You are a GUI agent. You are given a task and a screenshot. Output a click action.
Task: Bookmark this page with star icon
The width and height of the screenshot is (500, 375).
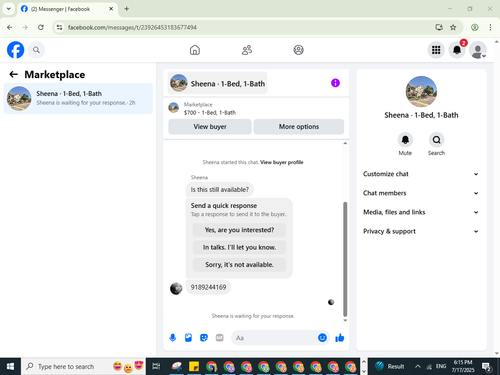pos(453,27)
